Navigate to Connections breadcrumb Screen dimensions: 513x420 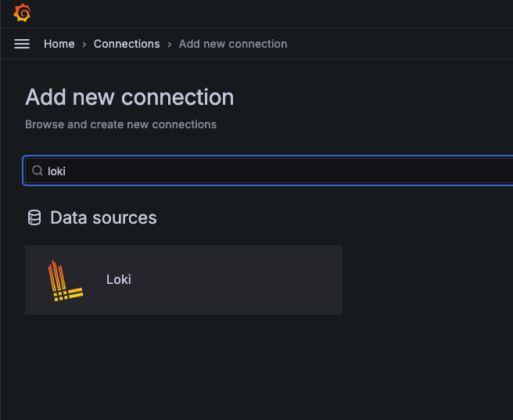127,44
